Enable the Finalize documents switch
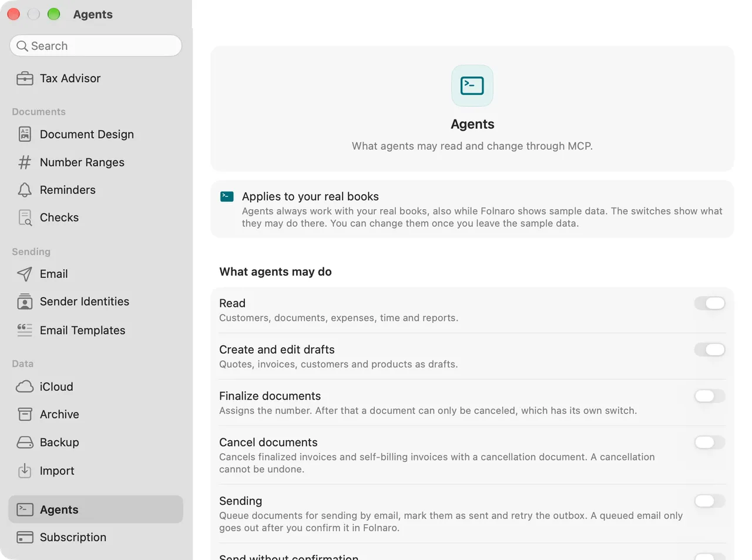The height and width of the screenshot is (560, 752). [x=710, y=396]
